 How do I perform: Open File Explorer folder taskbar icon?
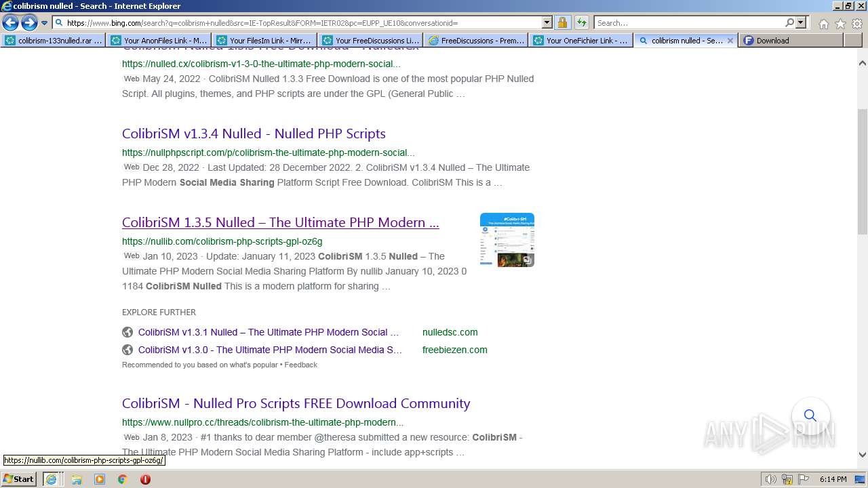point(77,479)
